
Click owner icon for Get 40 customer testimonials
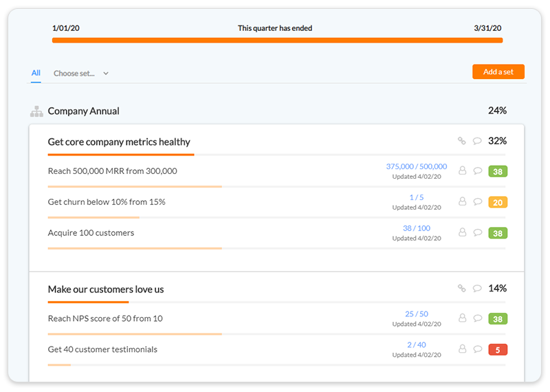tap(462, 349)
